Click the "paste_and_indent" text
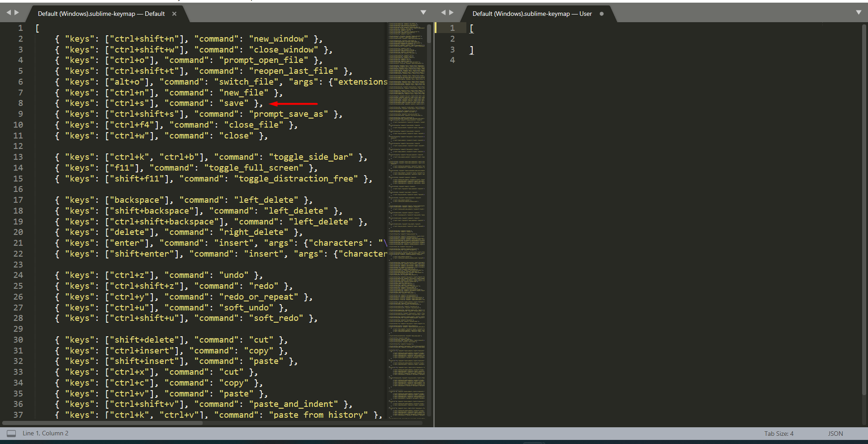Viewport: 868px width, 444px height. (294, 404)
